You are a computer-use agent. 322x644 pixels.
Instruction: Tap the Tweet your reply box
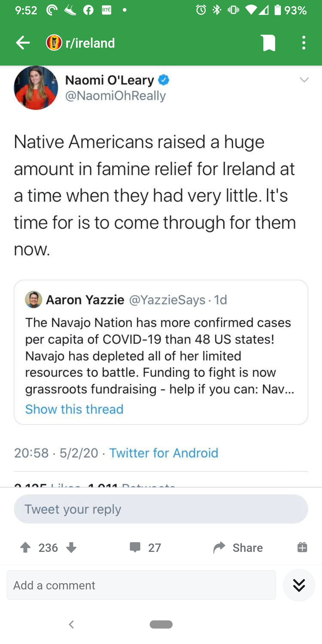pos(161,509)
